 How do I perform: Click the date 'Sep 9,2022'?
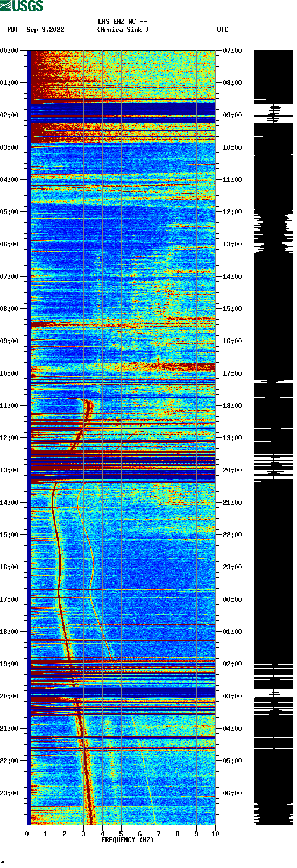(45, 30)
